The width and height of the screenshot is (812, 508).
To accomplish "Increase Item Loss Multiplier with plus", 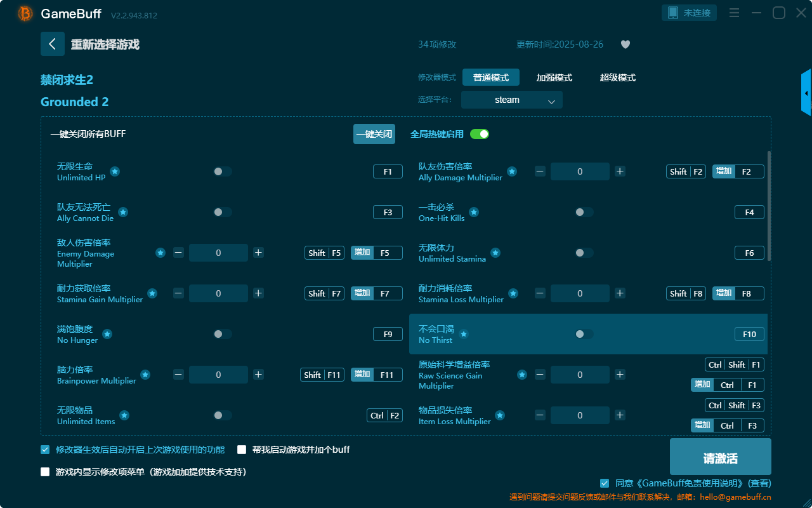I will coord(620,415).
